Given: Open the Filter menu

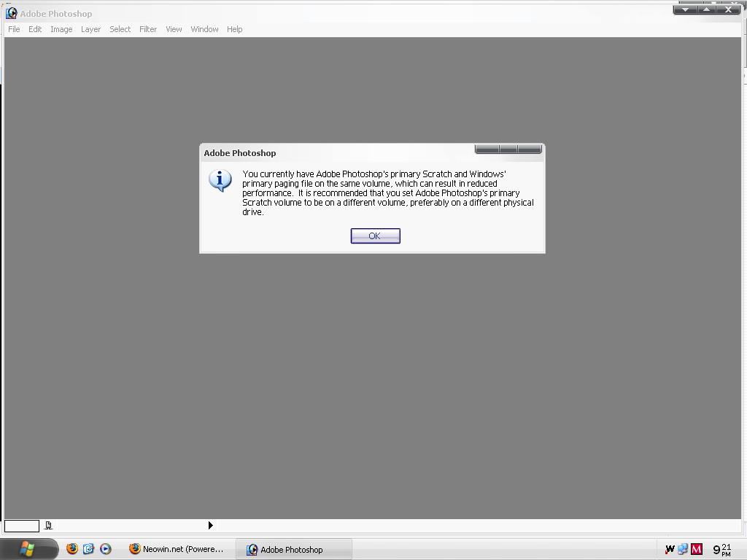Looking at the screenshot, I should (148, 29).
